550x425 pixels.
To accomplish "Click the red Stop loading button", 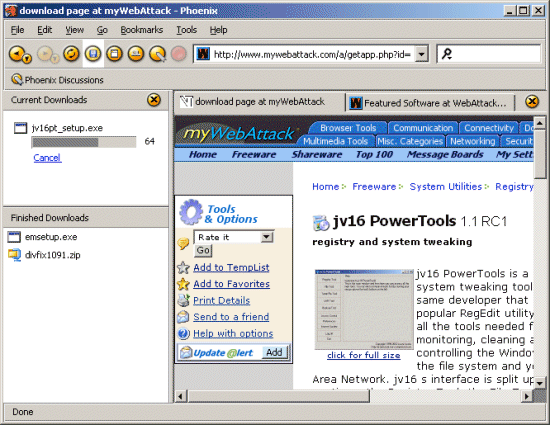I will click(x=179, y=54).
